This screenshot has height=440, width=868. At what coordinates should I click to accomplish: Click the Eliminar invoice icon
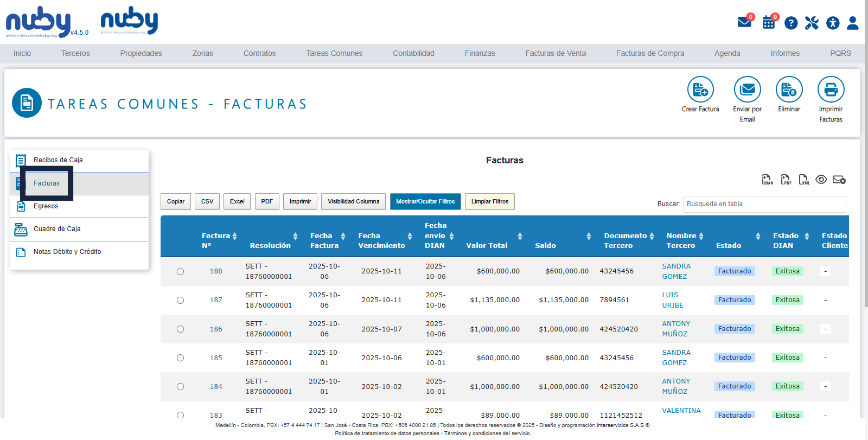click(x=789, y=90)
